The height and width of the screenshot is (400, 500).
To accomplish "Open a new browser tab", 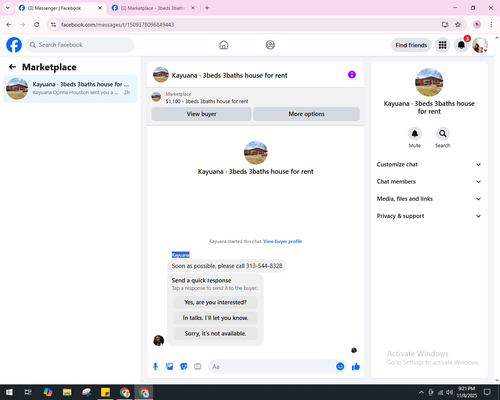I will click(x=207, y=8).
